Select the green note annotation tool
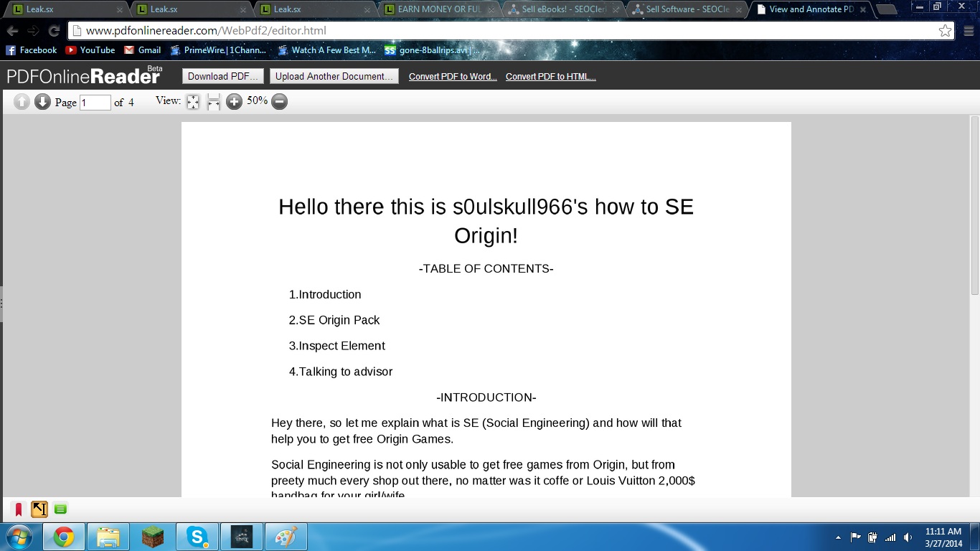Screen dimensions: 980x551 click(60, 509)
